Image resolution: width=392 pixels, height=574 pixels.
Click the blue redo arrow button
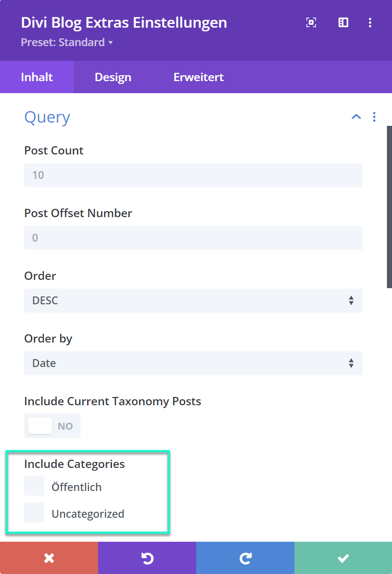245,558
